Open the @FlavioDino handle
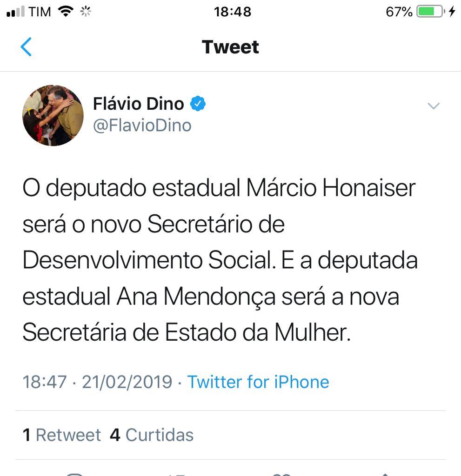Screen dimensions: 461x476 [142, 126]
